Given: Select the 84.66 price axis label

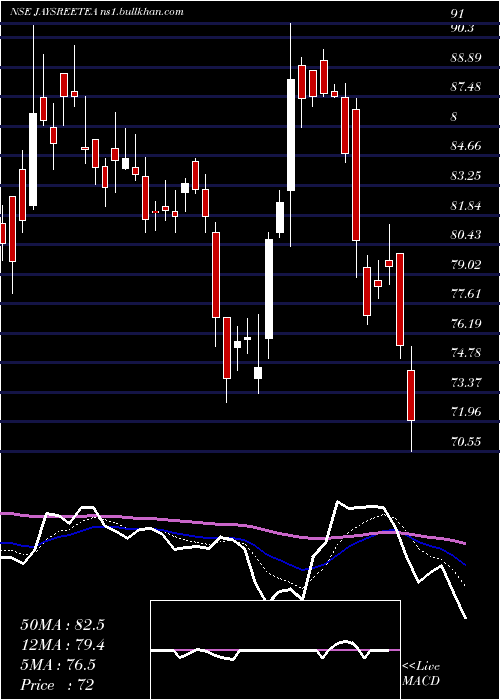Looking at the screenshot, I should click(466, 146).
